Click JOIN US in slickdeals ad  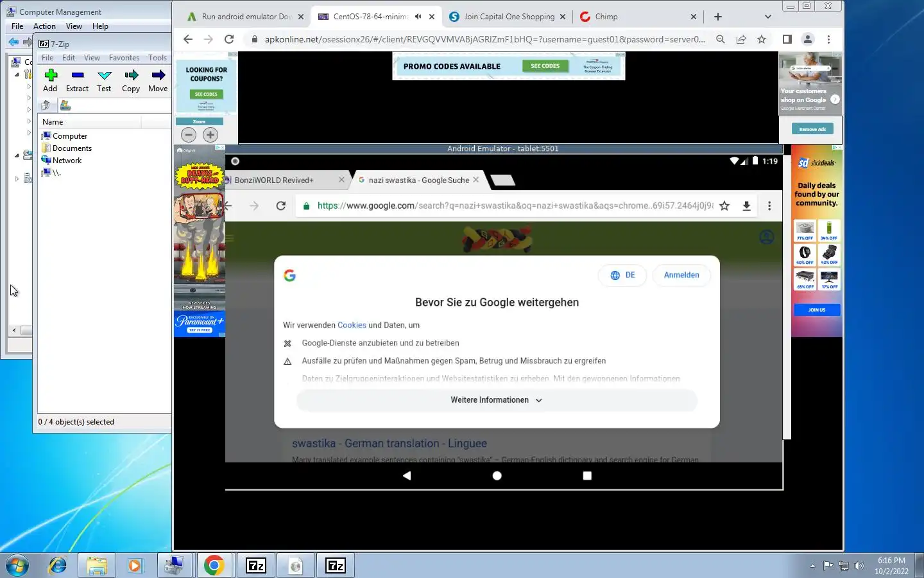coord(817,310)
